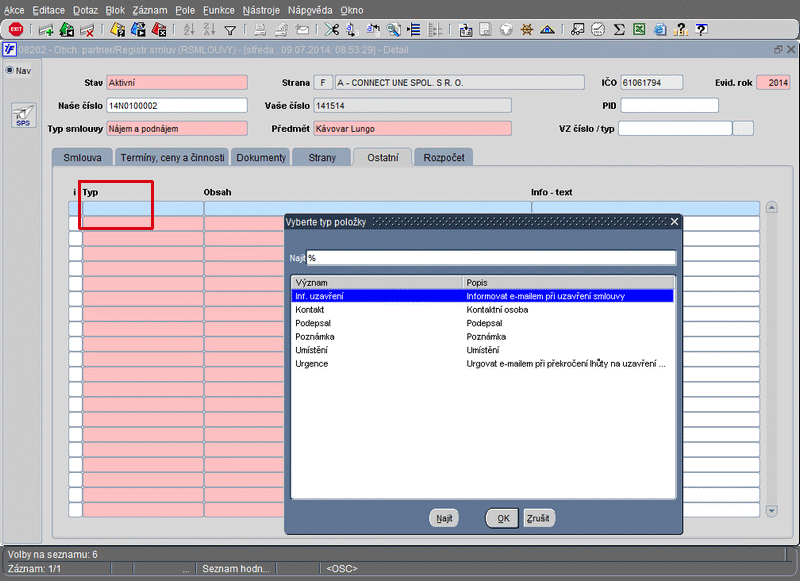Open the SPS side panel icon
Viewport: 800px width, 581px height.
[22, 116]
